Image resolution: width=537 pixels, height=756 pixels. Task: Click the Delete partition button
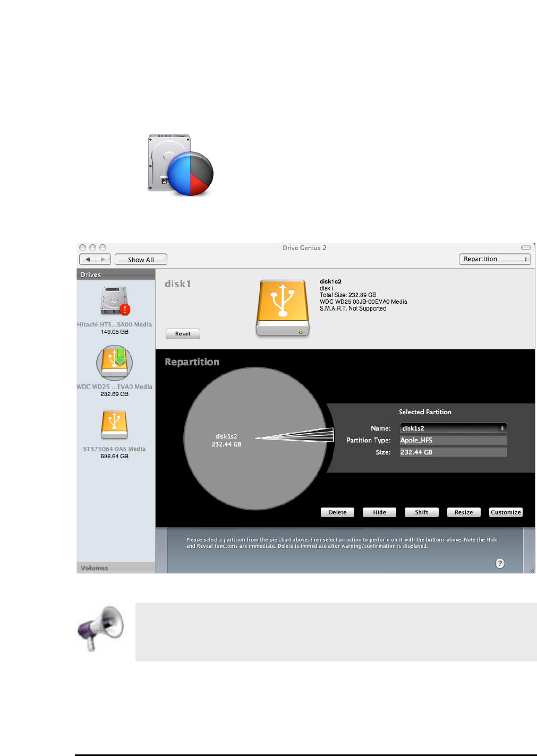click(337, 512)
